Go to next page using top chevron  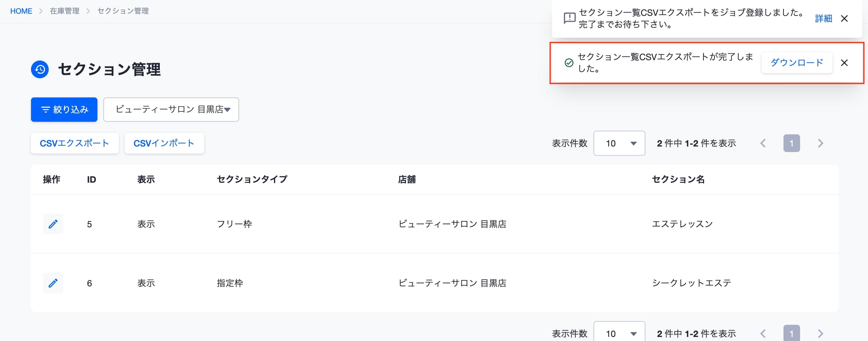[x=820, y=143]
